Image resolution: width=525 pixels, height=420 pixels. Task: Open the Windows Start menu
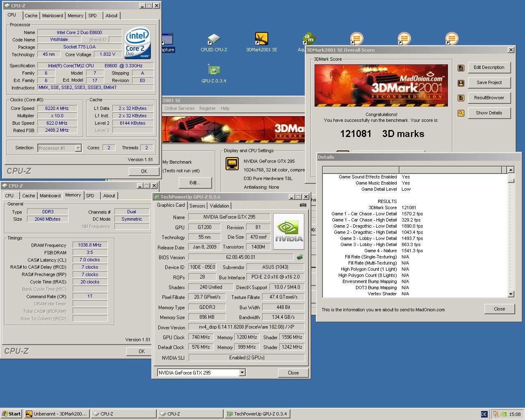(11, 414)
